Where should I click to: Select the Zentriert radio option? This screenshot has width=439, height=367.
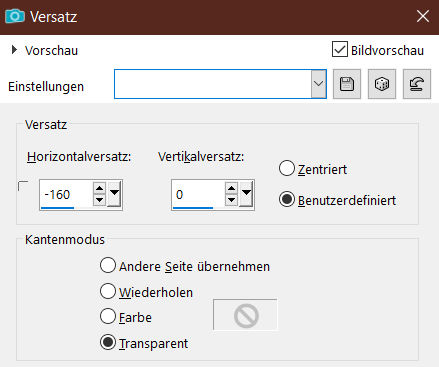click(287, 168)
